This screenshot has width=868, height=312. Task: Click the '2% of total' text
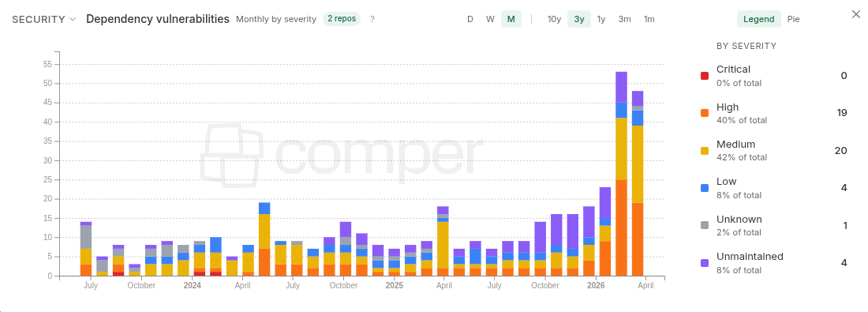click(739, 232)
